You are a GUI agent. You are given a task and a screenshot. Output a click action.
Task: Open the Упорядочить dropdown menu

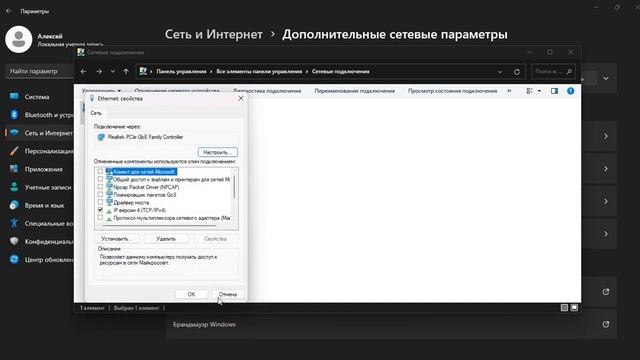(x=101, y=91)
